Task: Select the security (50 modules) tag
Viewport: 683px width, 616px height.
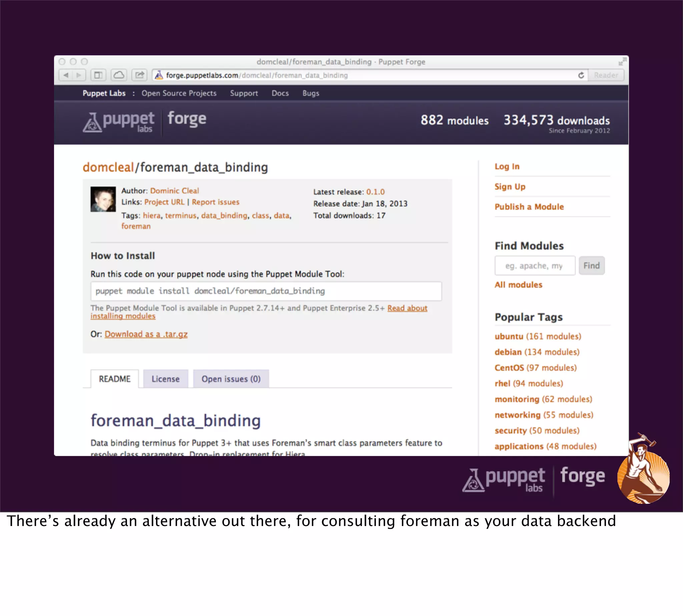Action: pos(537,431)
